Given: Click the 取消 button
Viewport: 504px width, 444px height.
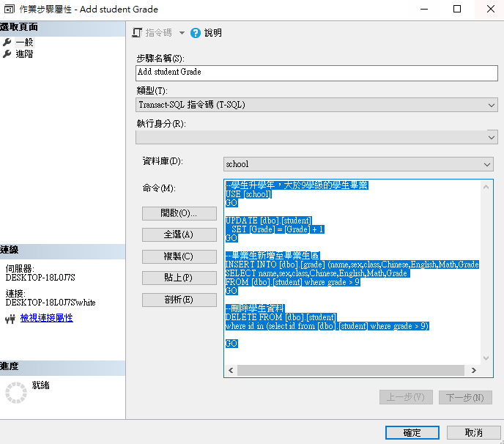Looking at the screenshot, I should click(474, 433).
